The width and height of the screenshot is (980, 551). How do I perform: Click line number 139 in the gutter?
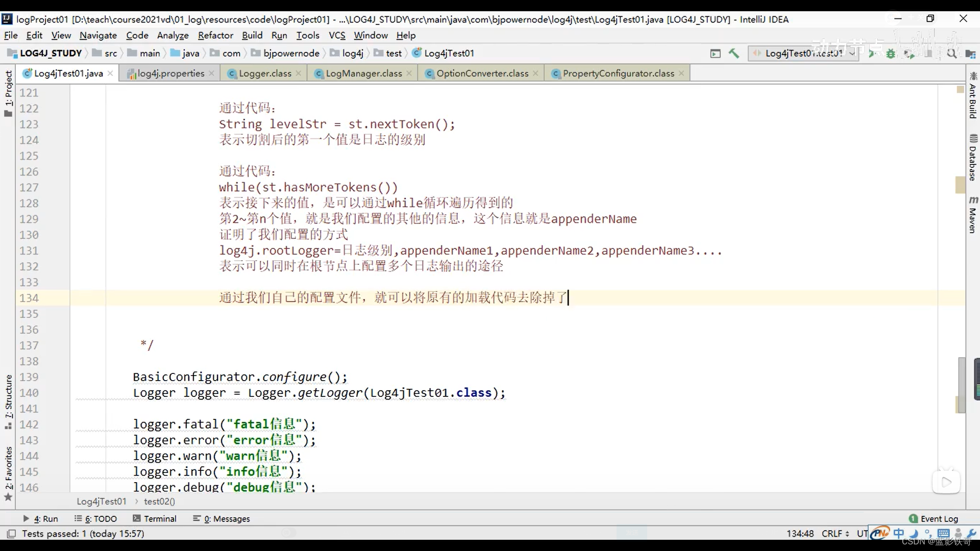tap(29, 377)
